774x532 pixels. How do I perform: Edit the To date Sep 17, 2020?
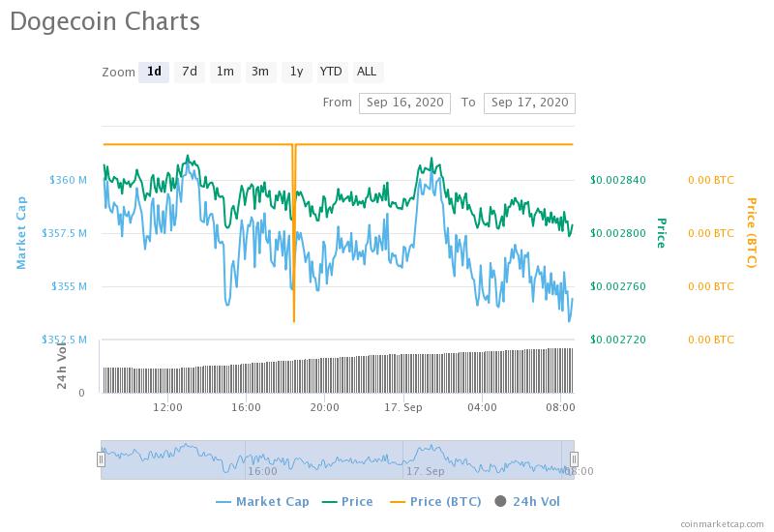(x=529, y=103)
